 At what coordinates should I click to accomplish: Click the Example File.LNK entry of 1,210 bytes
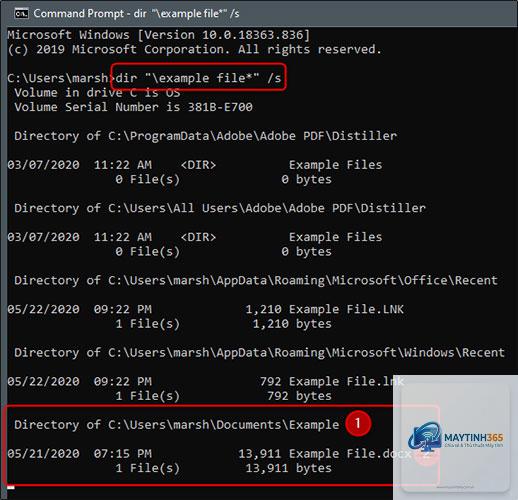click(x=205, y=309)
